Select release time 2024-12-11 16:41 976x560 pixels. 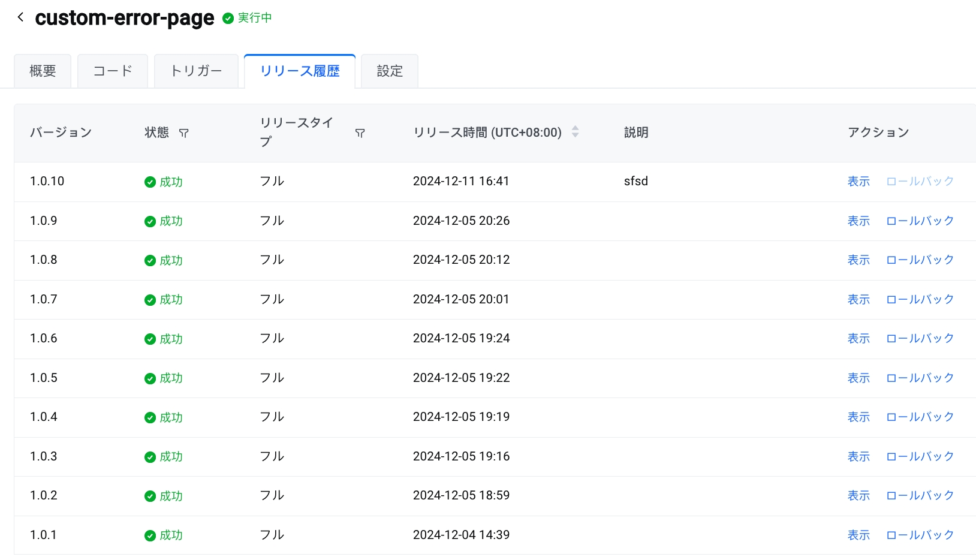tap(461, 181)
